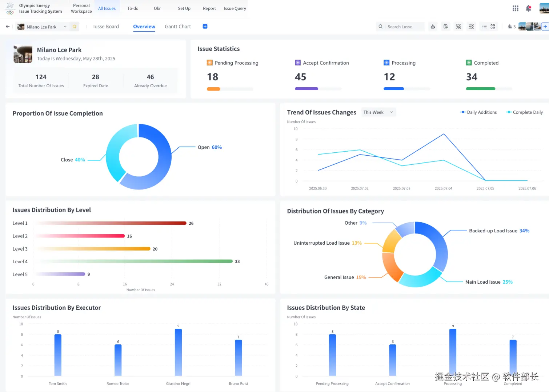Open the app grid launcher icon
549x392 pixels.
[x=516, y=8]
